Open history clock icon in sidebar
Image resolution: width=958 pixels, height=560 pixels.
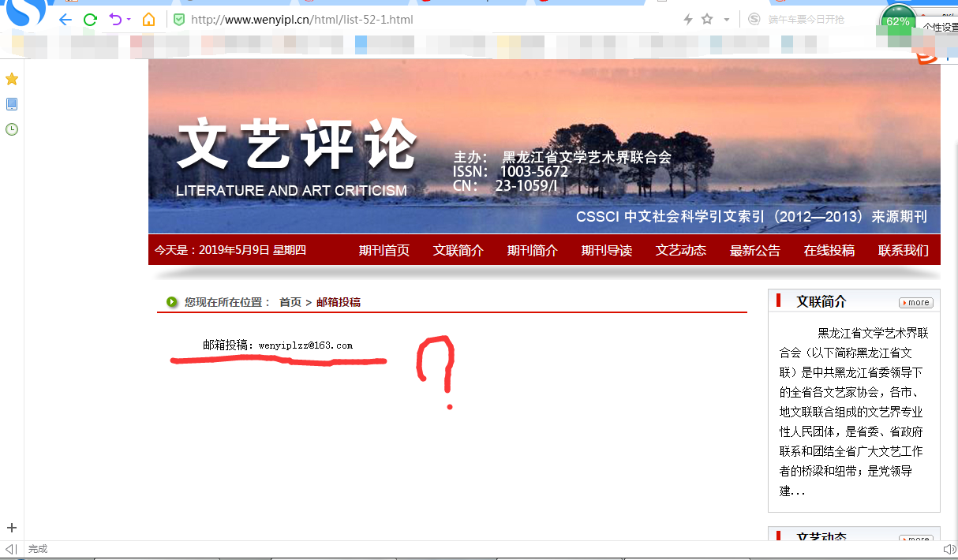(x=12, y=129)
